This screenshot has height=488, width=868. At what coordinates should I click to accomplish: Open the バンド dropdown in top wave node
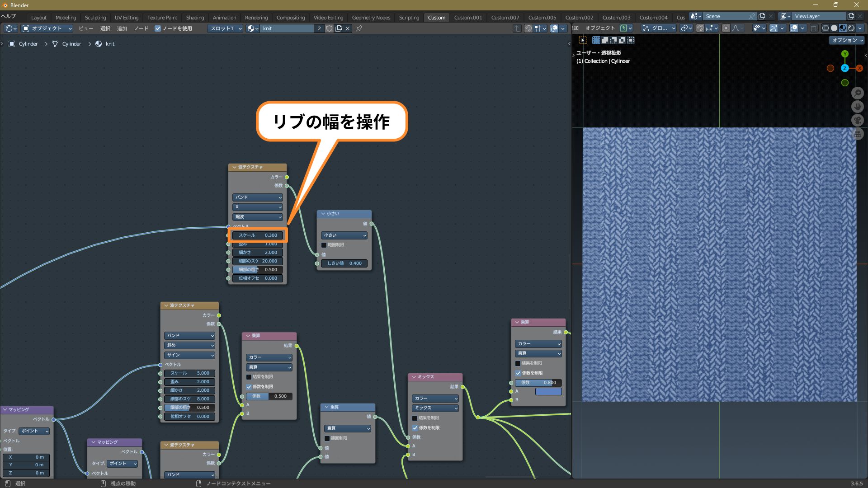pos(258,197)
